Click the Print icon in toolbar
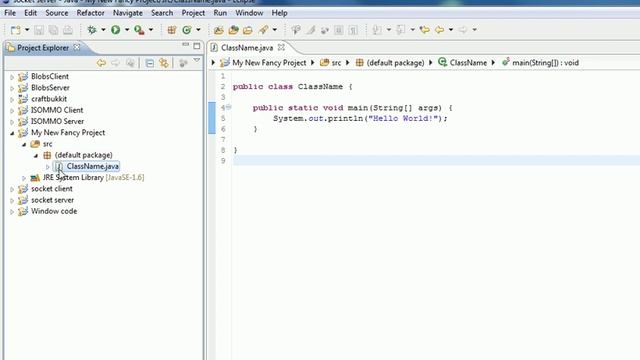 (68, 30)
